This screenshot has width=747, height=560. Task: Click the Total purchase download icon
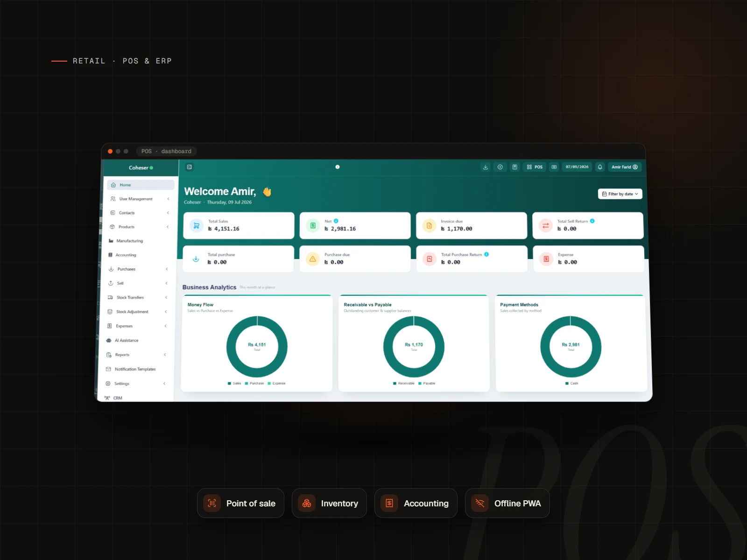click(x=196, y=259)
